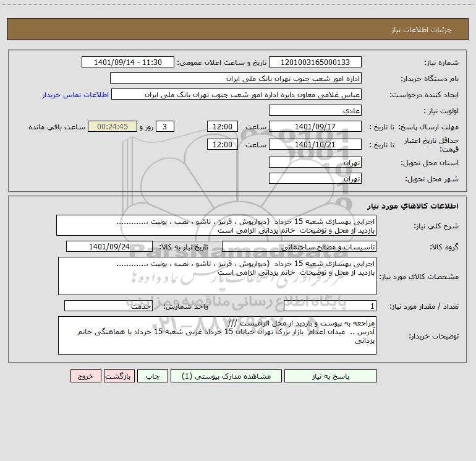Click the delivery city field تهران
Image resolution: width=476 pixels, height=461 pixels.
(315, 178)
